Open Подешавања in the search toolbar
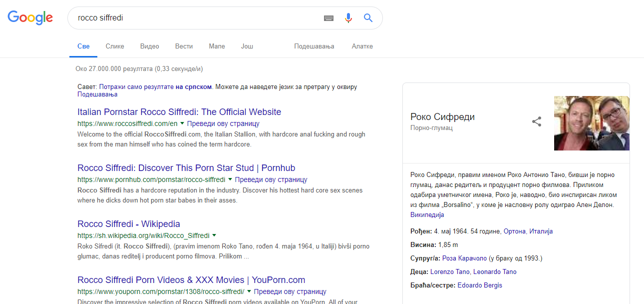This screenshot has width=644, height=304. point(314,46)
